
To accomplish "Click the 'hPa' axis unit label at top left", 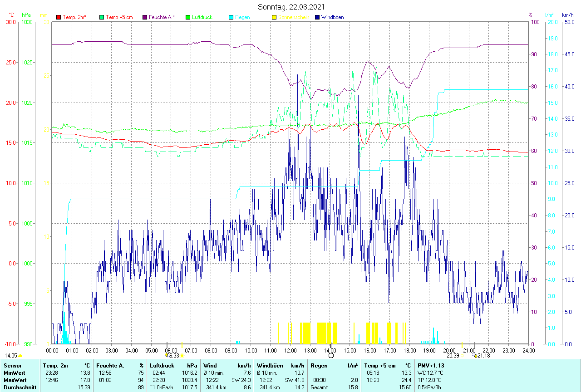I will [x=26, y=15].
